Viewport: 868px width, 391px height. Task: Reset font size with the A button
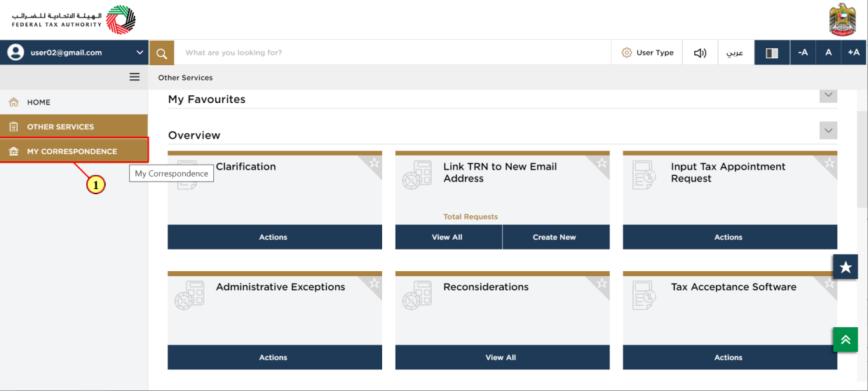click(828, 53)
